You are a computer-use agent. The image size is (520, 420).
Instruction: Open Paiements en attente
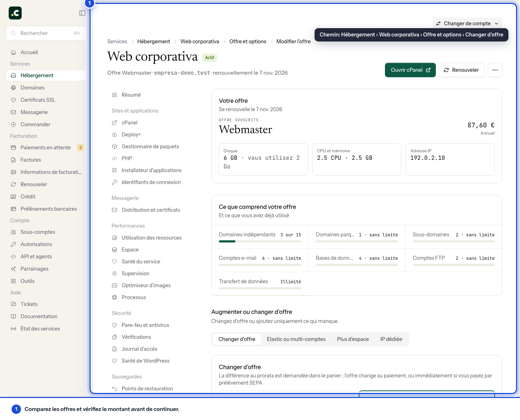click(46, 148)
